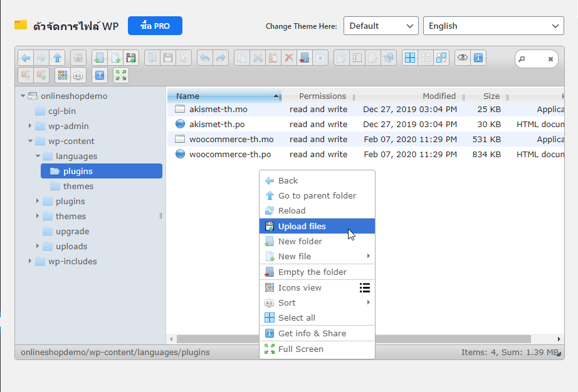Viewport: 578px width, 392px height.
Task: Choose Go to parent folder in context menu
Action: (x=317, y=195)
